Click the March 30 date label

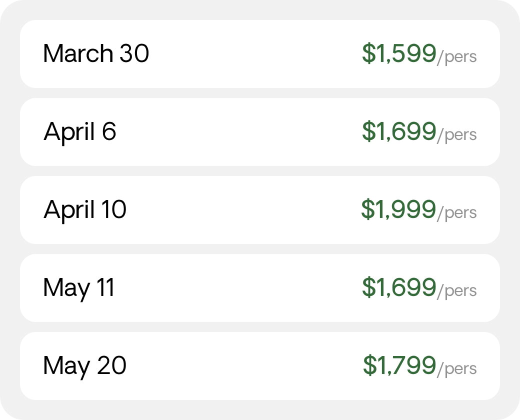[96, 53]
